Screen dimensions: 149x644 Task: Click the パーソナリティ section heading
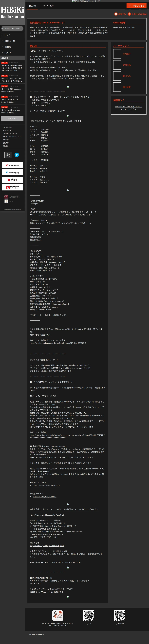(121, 46)
